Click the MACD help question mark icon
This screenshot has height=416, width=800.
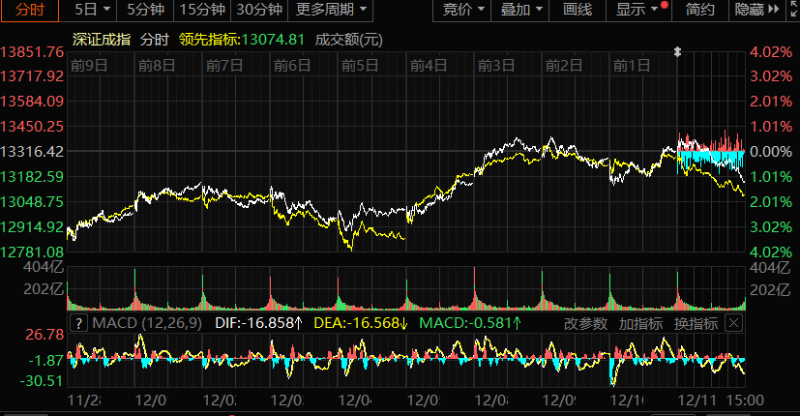77,324
